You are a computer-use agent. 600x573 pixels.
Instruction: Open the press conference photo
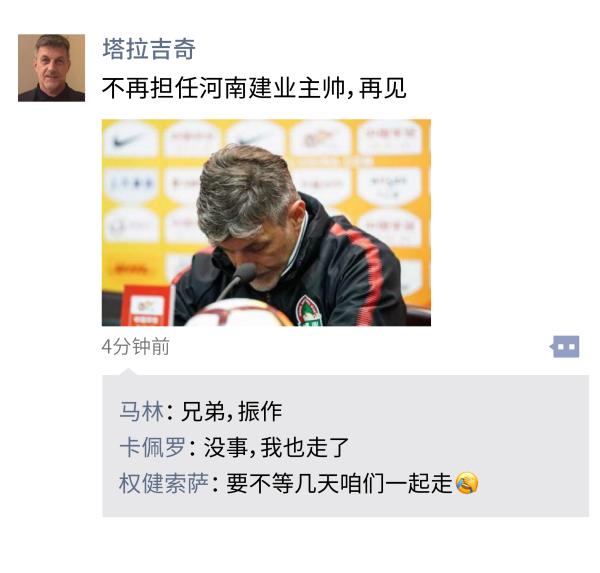(x=266, y=223)
